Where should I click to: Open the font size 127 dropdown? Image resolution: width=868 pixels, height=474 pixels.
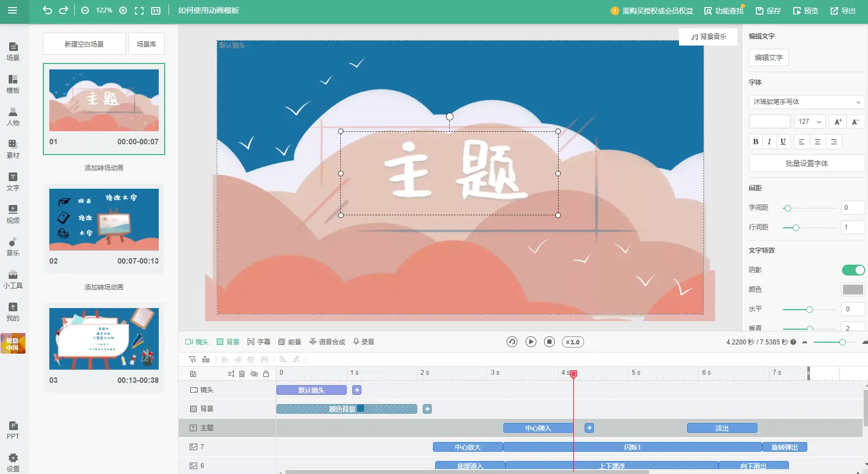810,121
